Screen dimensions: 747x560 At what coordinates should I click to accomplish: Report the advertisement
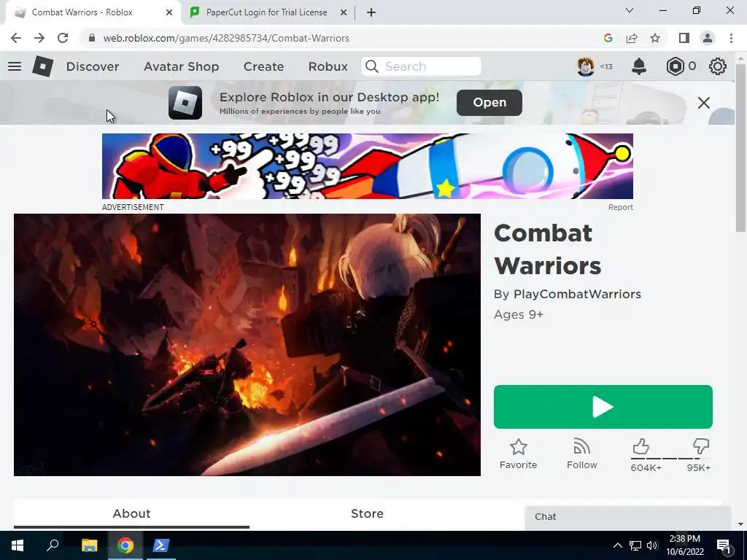click(x=620, y=207)
